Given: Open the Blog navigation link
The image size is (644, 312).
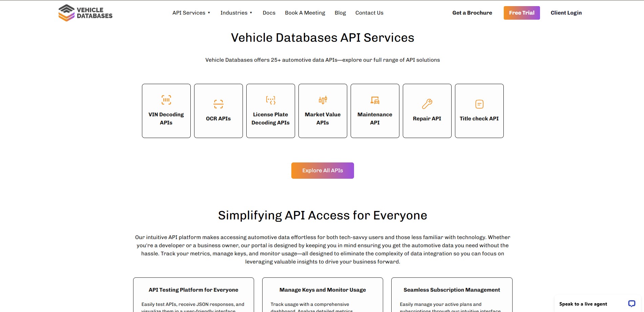Looking at the screenshot, I should pyautogui.click(x=340, y=13).
